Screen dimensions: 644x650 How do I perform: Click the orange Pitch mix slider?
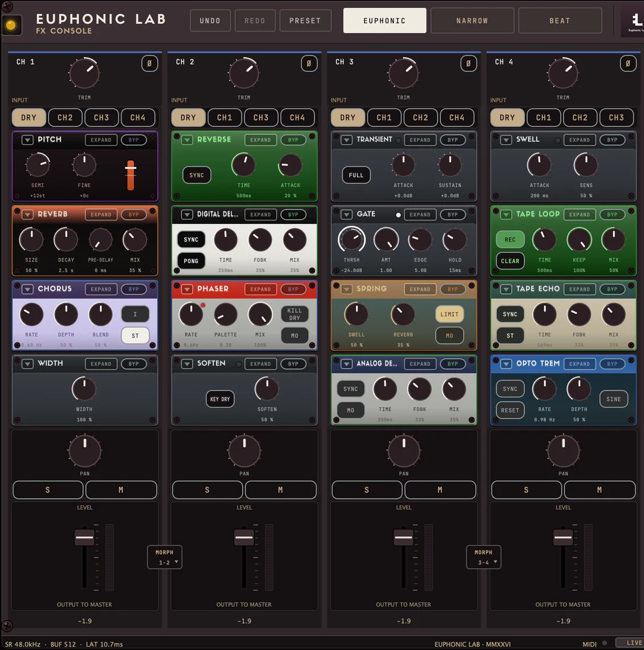[x=130, y=175]
